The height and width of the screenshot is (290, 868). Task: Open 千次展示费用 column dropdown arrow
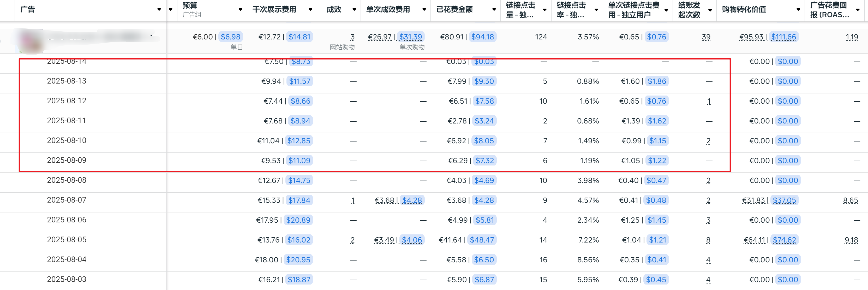click(310, 10)
